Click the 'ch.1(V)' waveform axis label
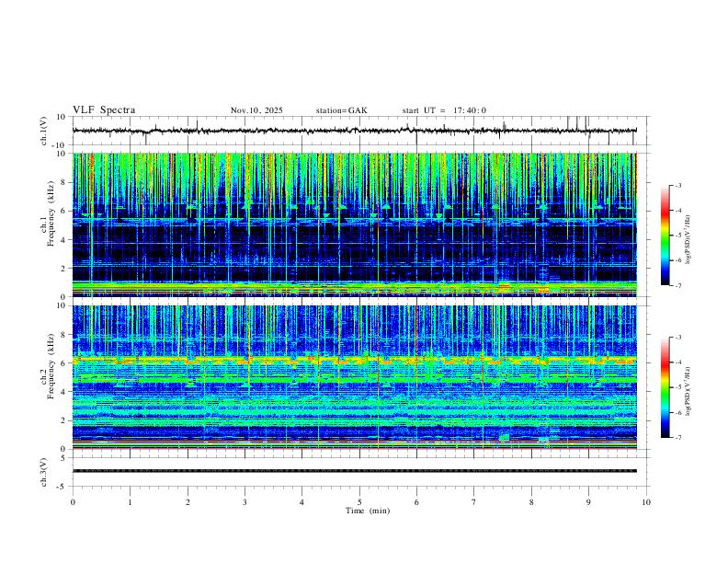The height and width of the screenshot is (563, 728). point(44,131)
